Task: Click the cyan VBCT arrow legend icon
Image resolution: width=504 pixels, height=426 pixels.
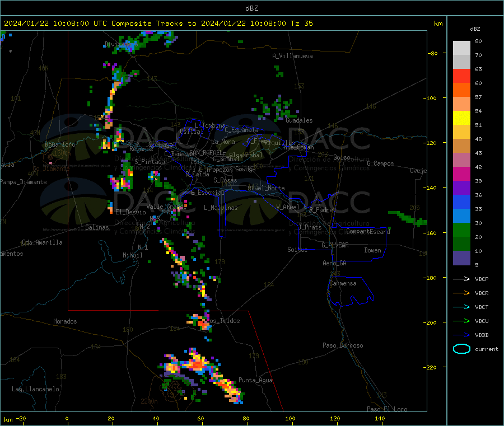Action: [x=461, y=307]
